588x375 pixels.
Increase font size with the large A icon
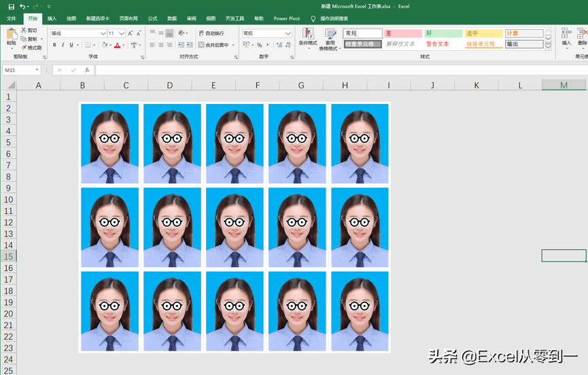(x=130, y=33)
